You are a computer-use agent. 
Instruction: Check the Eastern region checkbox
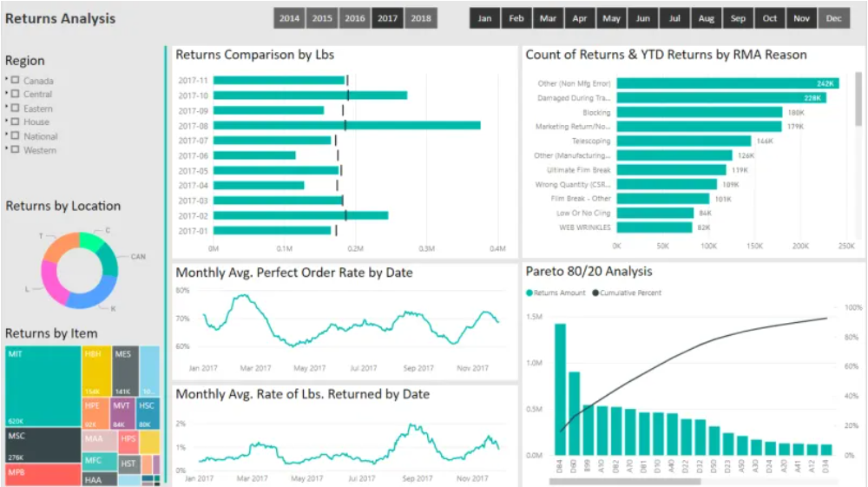[x=15, y=108]
